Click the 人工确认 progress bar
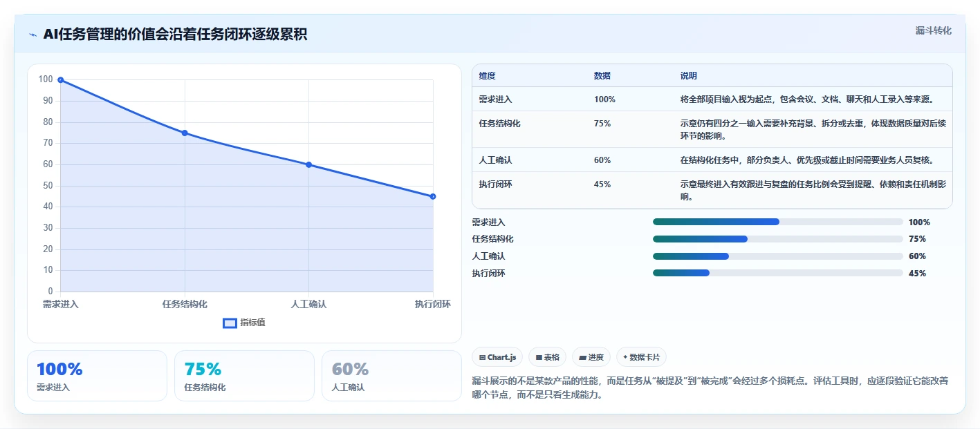Image resolution: width=980 pixels, height=429 pixels. [778, 256]
